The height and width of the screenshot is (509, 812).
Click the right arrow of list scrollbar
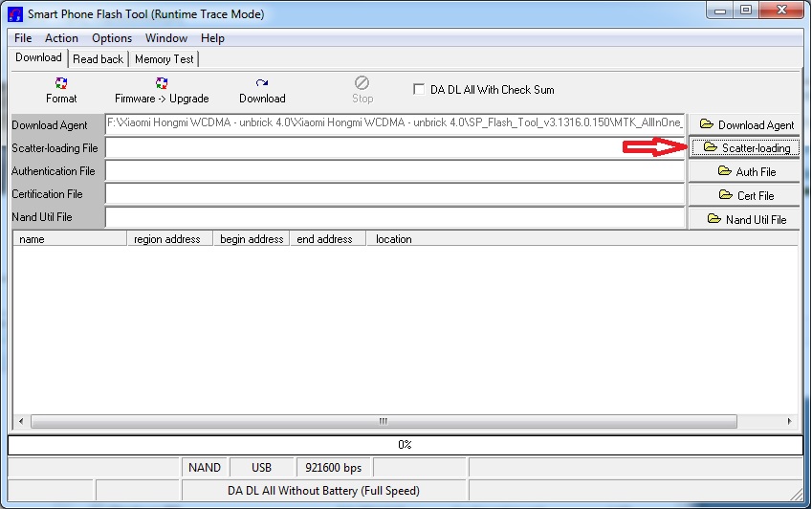click(x=790, y=421)
